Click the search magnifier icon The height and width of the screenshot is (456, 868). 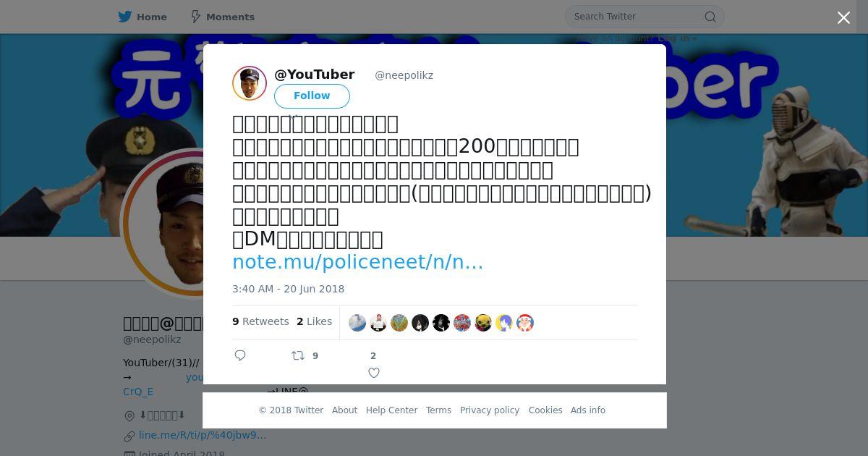[710, 17]
